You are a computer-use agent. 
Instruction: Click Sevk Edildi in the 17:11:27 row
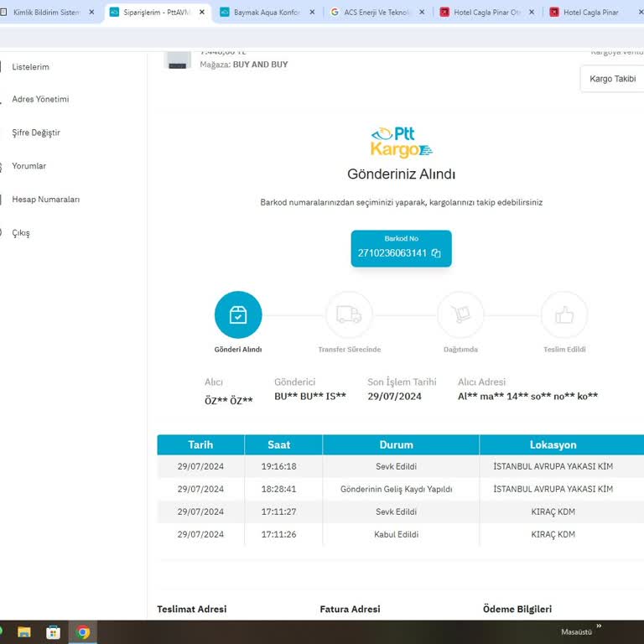pos(397,512)
